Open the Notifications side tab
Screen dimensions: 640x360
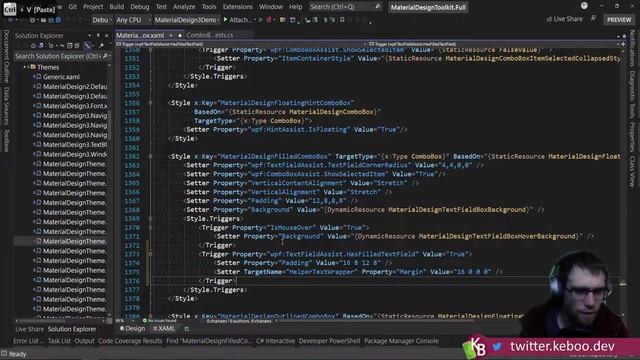coord(632,48)
